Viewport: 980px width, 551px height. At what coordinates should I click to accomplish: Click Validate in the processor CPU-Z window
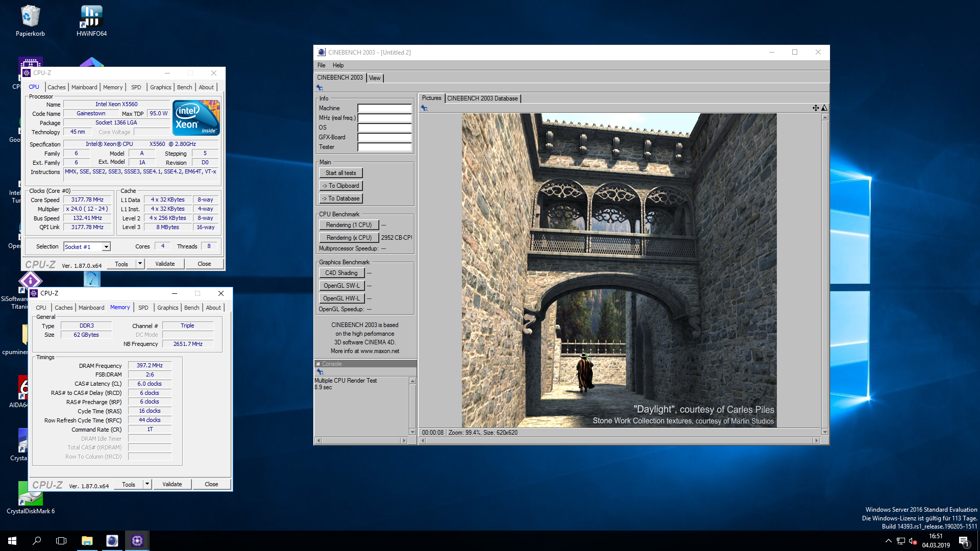(x=165, y=264)
